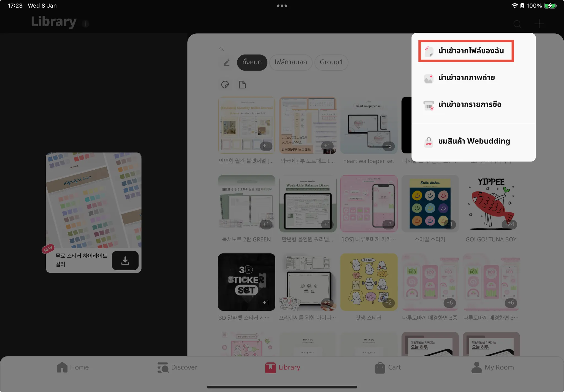Screen dimensions: 564x392
Task: Select the all items filter tab
Action: tap(252, 62)
